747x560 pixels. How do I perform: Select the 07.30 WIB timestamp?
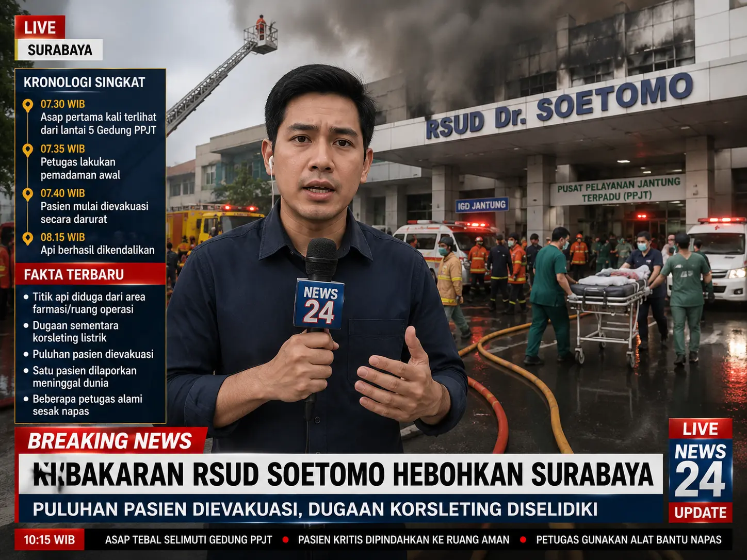tap(63, 104)
